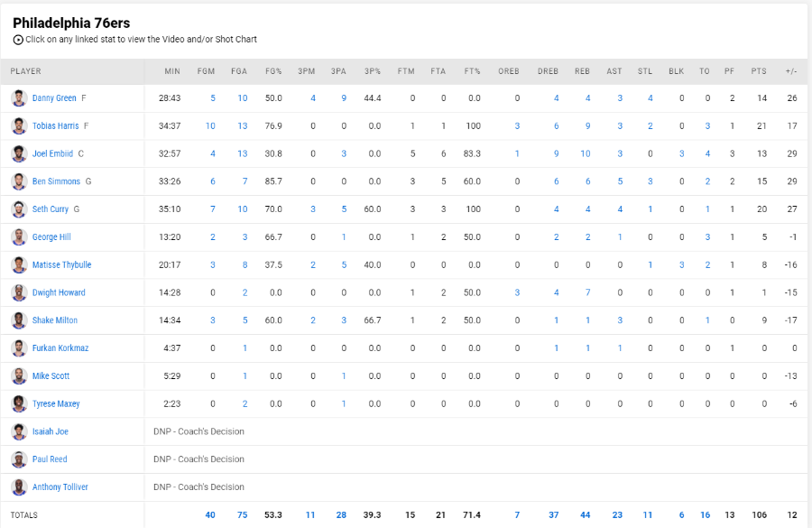Open Isaiah Joe player name link
The height and width of the screenshot is (528, 812).
pos(51,431)
